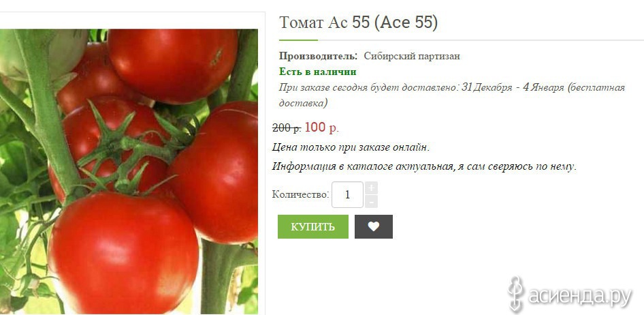This screenshot has width=644, height=315.
Task: Click the Цена только при заказе онлайн note
Action: click(x=351, y=147)
